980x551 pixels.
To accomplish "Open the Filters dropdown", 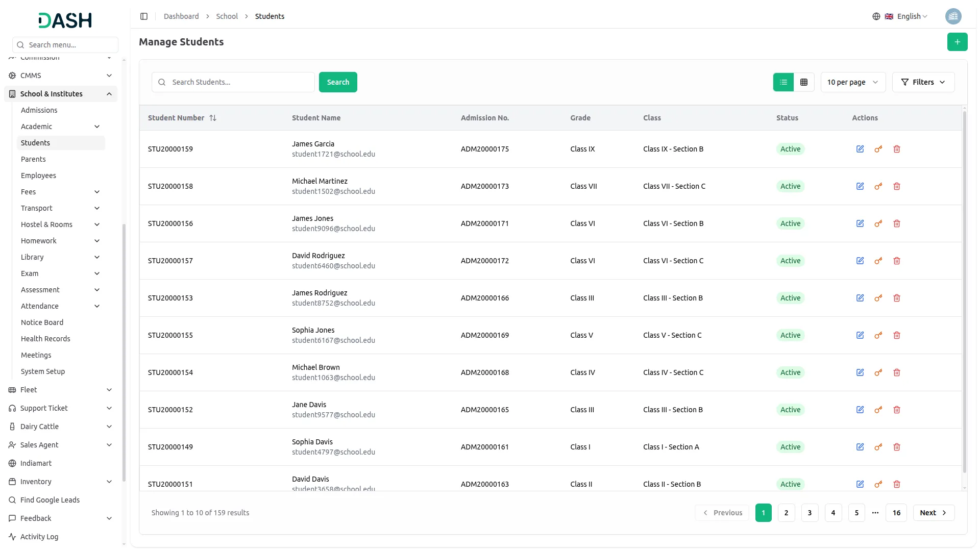I will click(x=923, y=82).
